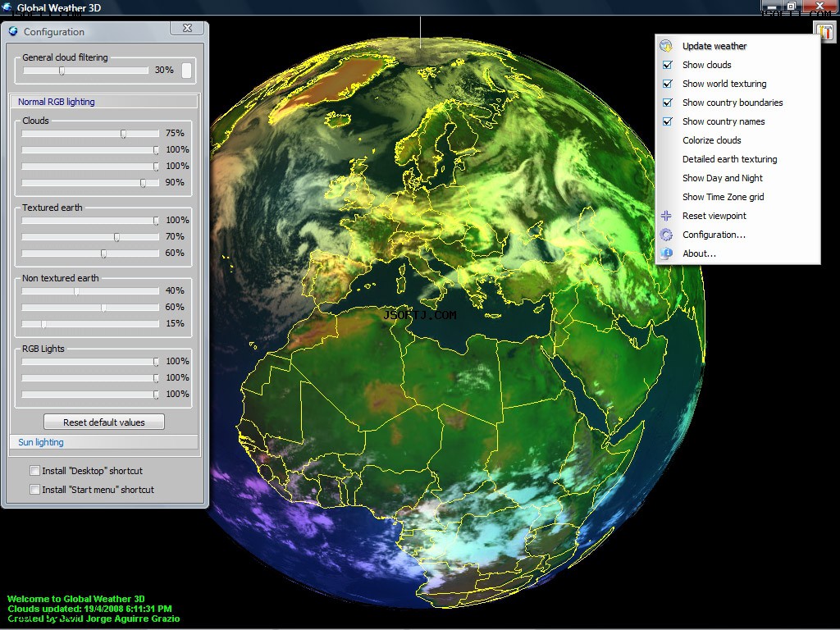
Task: Click the Welcome to Global Weather 3D text
Action: (76, 599)
